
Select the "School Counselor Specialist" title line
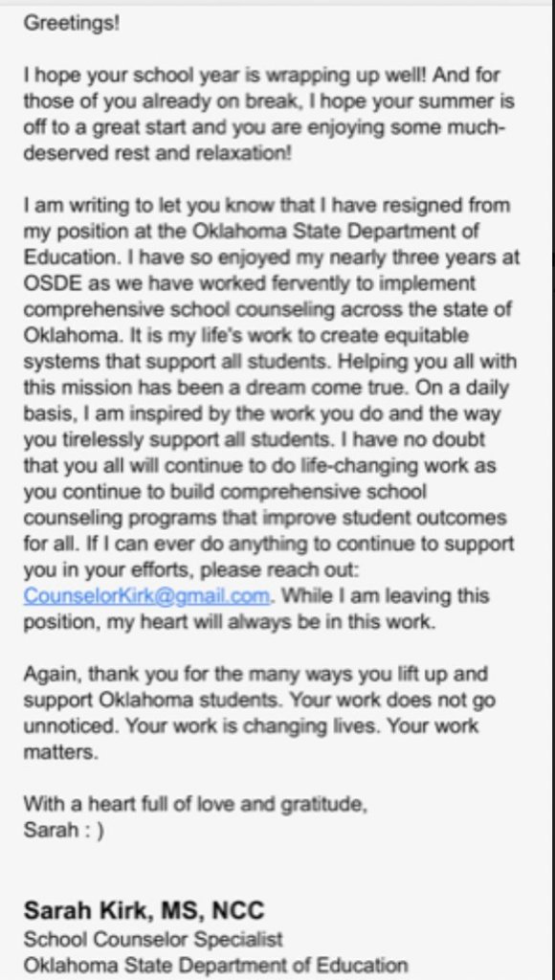point(153,939)
